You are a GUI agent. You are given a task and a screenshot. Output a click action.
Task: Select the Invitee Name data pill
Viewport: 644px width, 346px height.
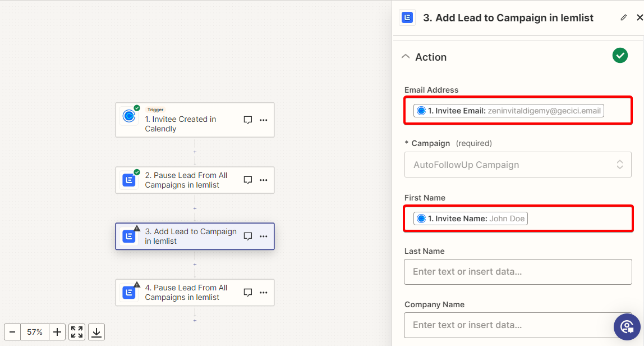[x=470, y=218]
